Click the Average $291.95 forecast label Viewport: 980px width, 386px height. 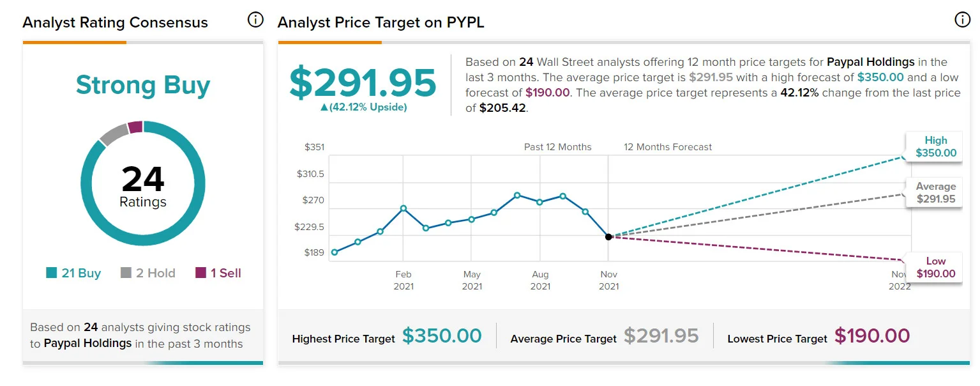click(936, 192)
